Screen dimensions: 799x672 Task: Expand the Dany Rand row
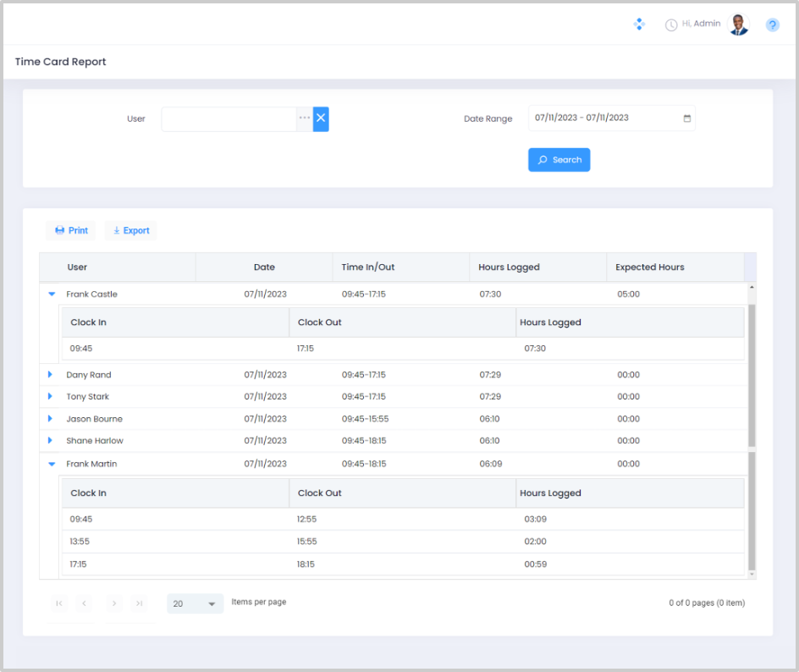[x=50, y=375]
